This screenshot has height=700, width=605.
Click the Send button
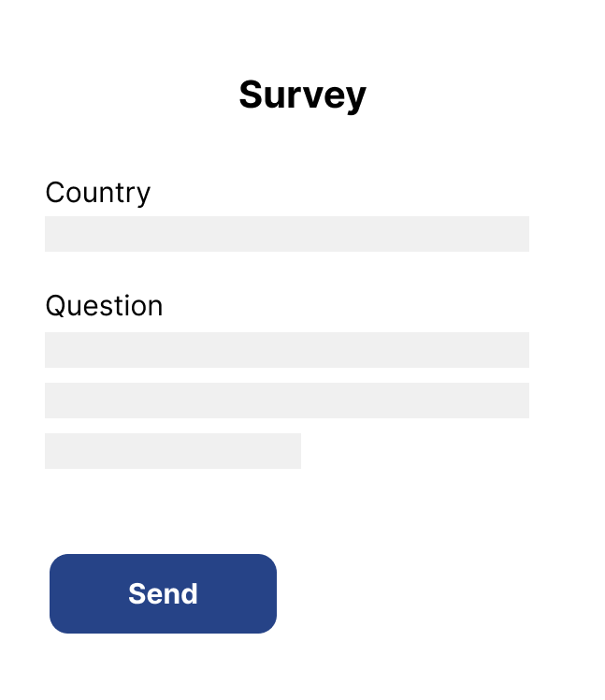coord(163,593)
